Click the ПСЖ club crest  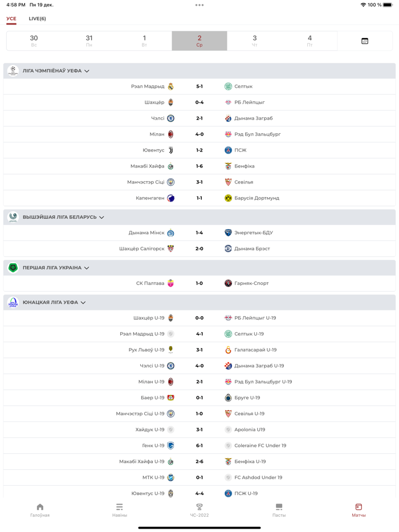(x=227, y=149)
